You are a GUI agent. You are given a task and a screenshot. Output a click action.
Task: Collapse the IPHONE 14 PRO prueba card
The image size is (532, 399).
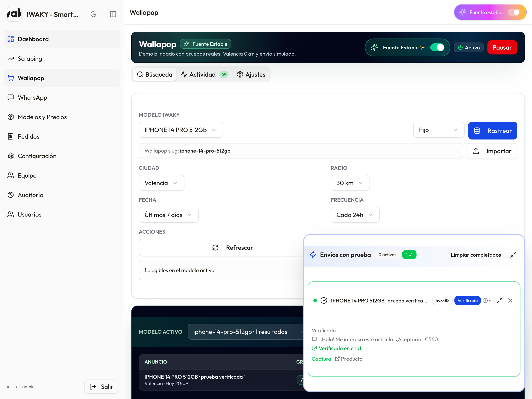500,300
